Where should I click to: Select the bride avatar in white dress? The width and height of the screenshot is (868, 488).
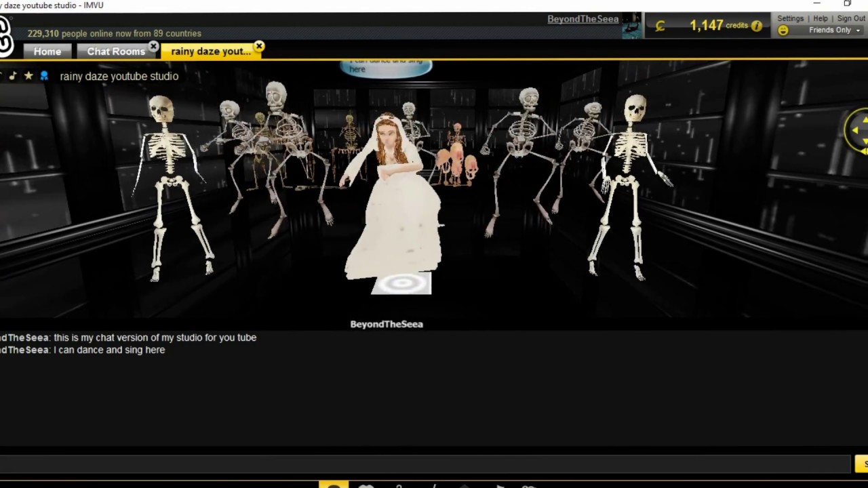[395, 197]
